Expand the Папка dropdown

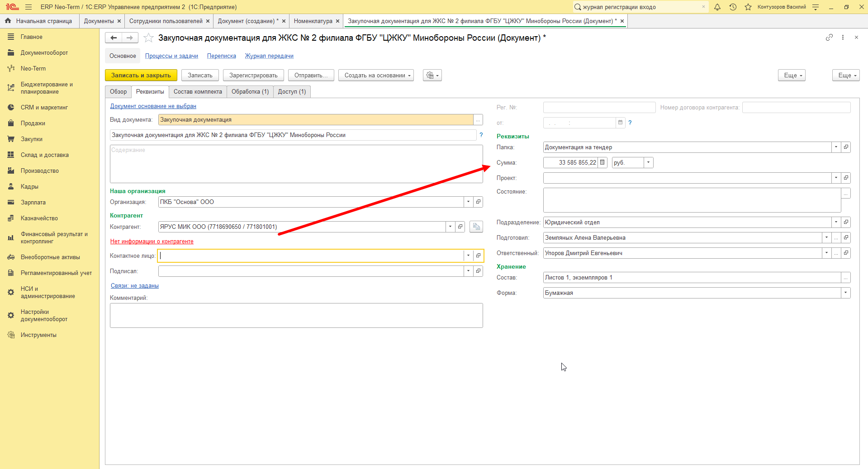[x=836, y=147]
